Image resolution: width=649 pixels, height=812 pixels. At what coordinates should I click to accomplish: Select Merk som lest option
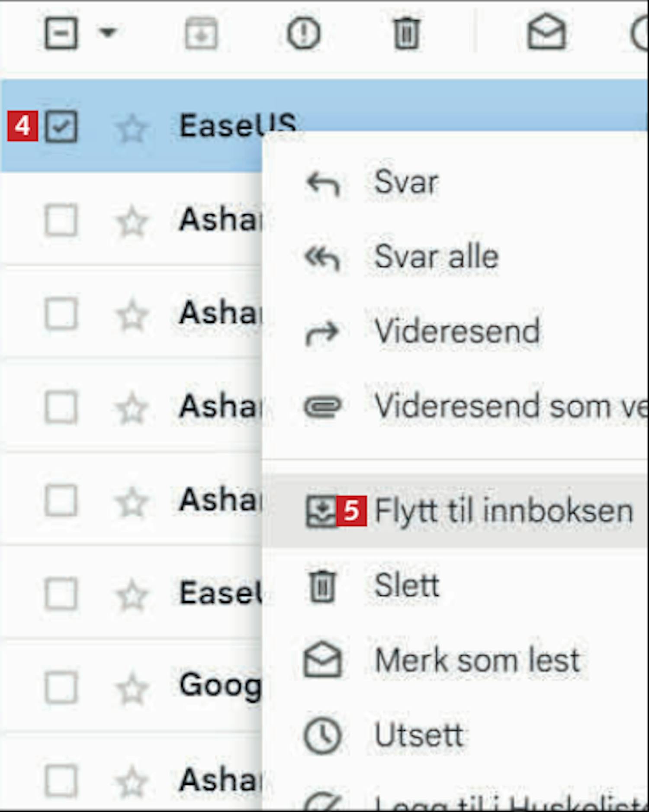(477, 661)
